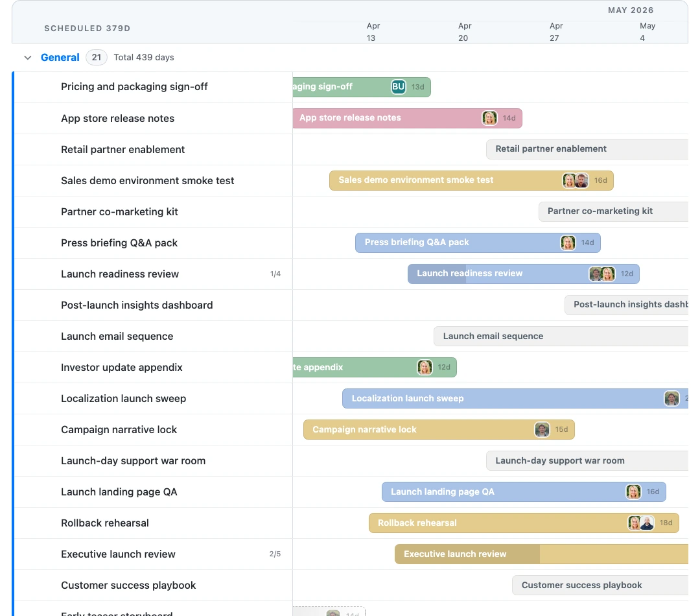The height and width of the screenshot is (616, 700).
Task: Select the Launch readiness review row
Action: pyautogui.click(x=154, y=274)
